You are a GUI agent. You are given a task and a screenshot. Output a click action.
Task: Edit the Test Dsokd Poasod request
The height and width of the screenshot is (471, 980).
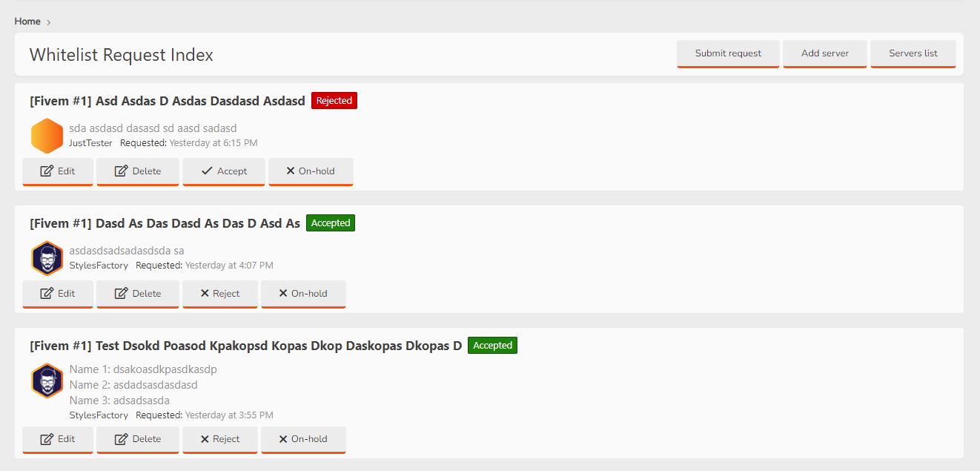[58, 439]
